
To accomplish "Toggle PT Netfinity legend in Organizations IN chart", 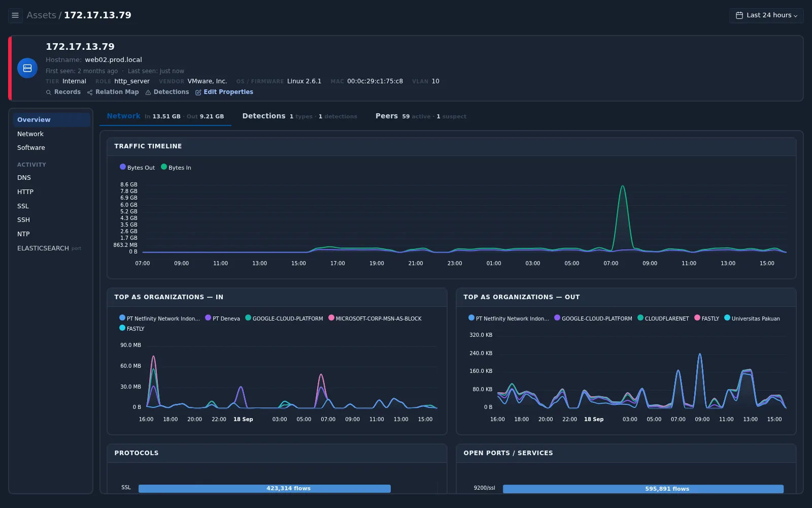I will coord(160,319).
